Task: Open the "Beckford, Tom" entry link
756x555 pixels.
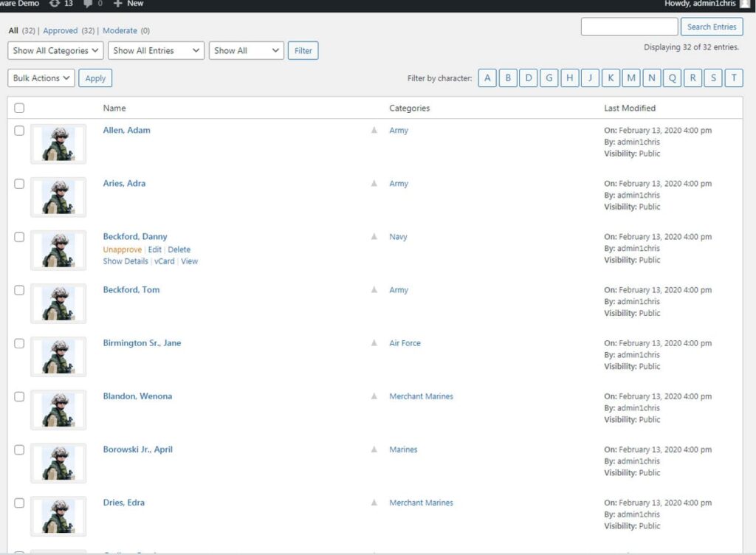Action: [131, 289]
